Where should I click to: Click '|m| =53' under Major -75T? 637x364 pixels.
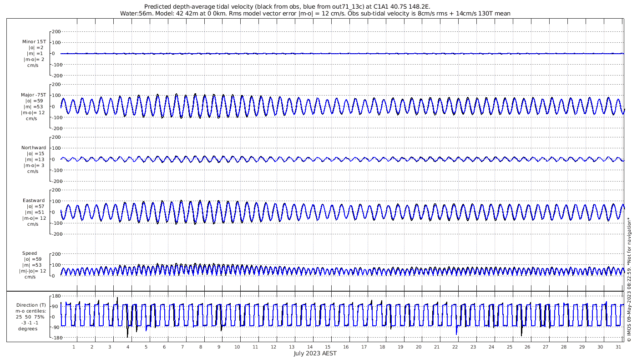(x=34, y=107)
